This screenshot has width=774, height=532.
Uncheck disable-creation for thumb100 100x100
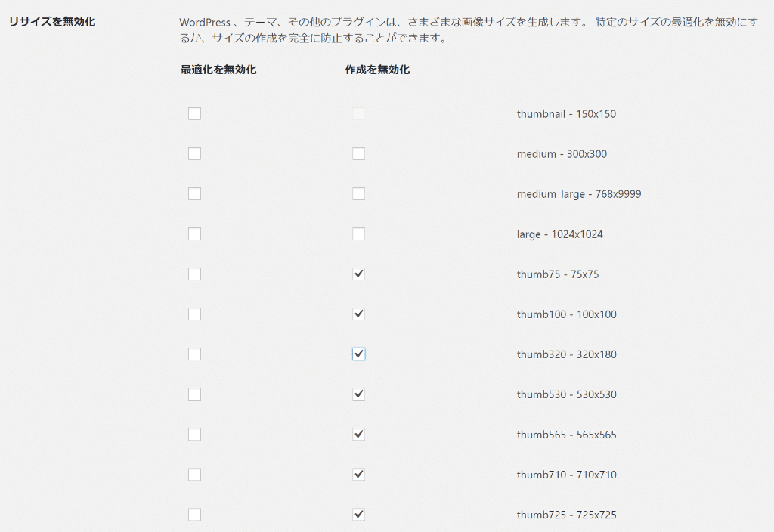359,314
